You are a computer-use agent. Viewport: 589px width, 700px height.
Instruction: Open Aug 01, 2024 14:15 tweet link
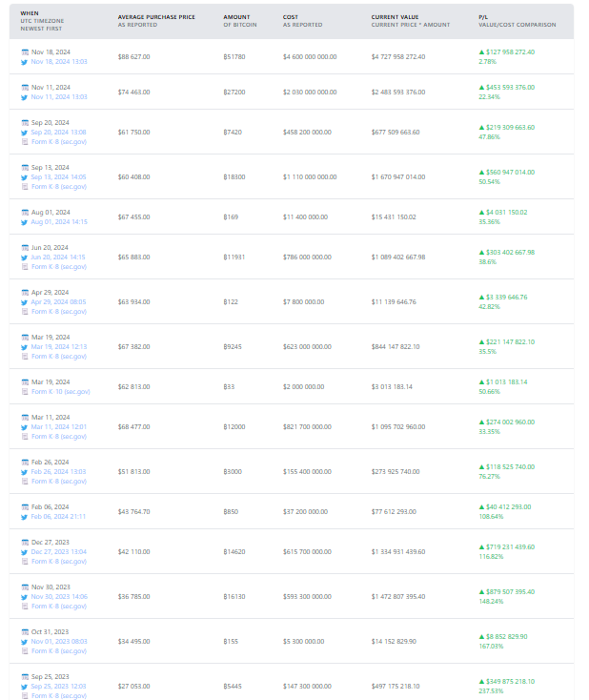[59, 222]
